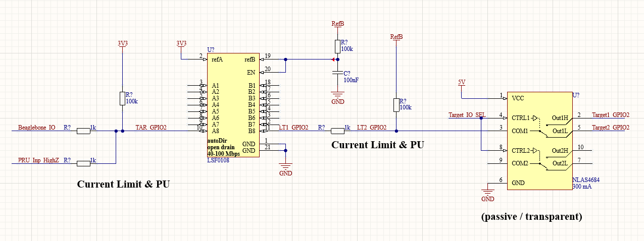Select the 100k resistor between RefB and refB pin
644x241 pixels.
[338, 46]
